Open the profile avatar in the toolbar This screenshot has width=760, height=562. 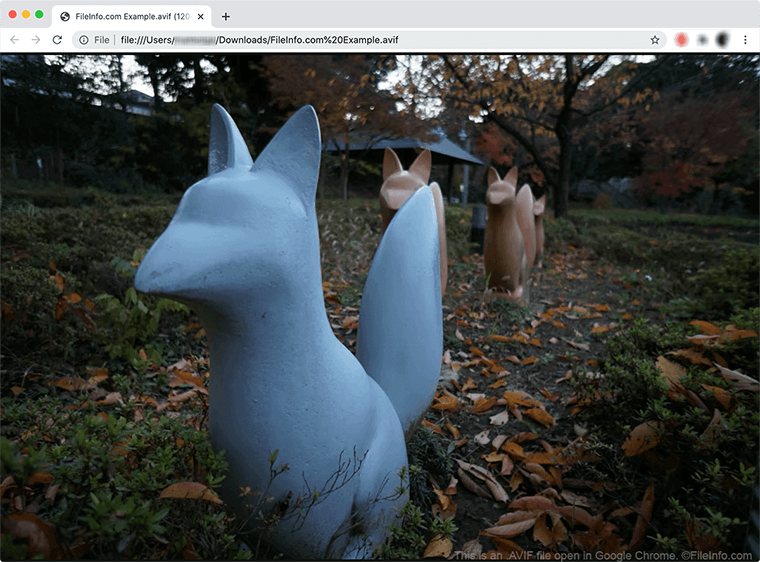click(x=722, y=40)
